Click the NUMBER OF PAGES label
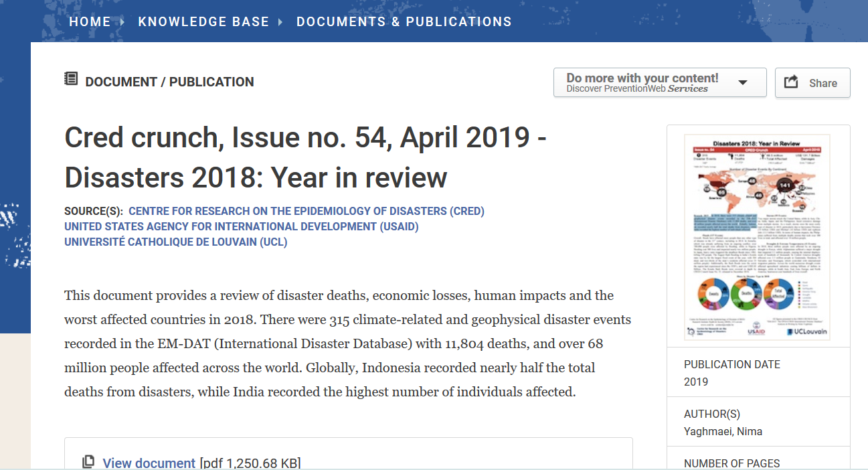 pyautogui.click(x=732, y=463)
